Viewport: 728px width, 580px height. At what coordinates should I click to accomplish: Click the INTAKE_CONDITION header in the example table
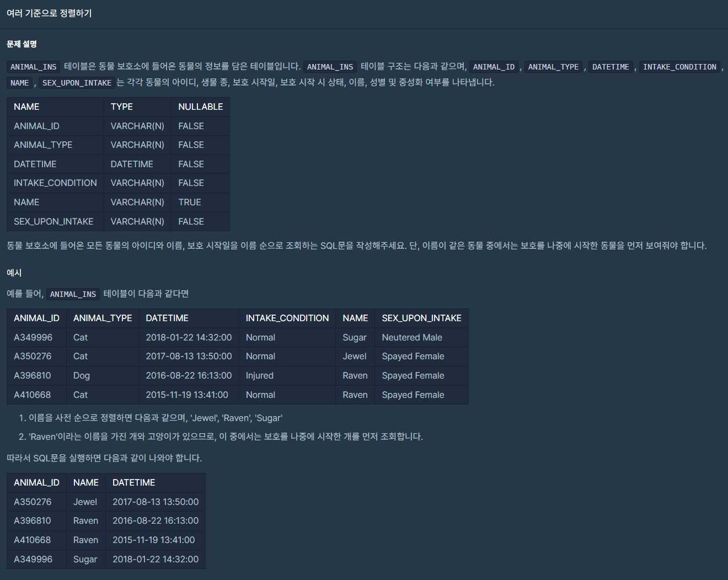point(287,318)
